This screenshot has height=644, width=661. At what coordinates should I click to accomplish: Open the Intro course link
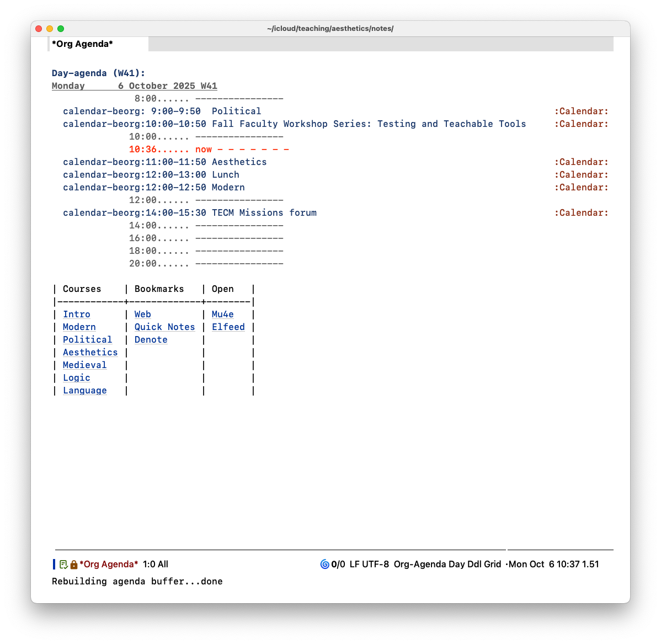click(77, 315)
